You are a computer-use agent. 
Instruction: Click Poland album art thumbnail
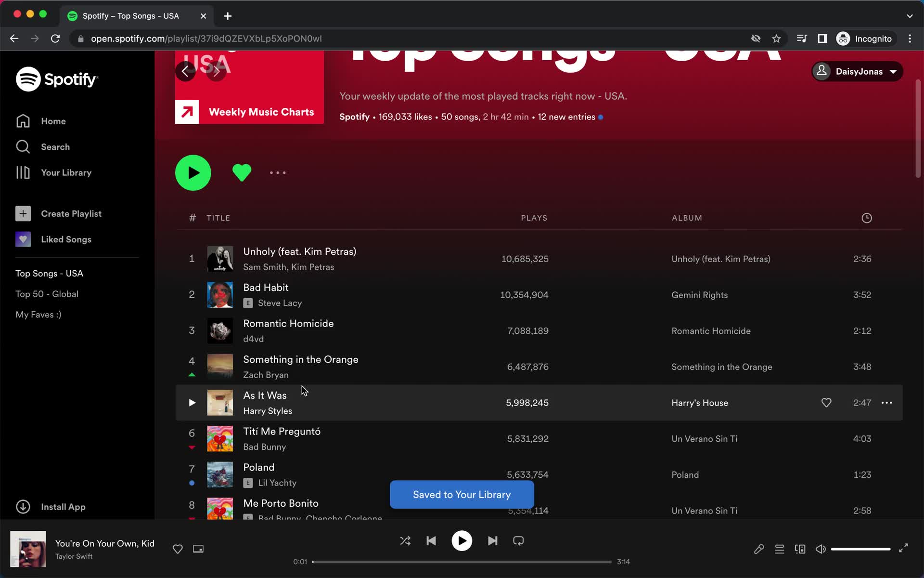click(220, 474)
